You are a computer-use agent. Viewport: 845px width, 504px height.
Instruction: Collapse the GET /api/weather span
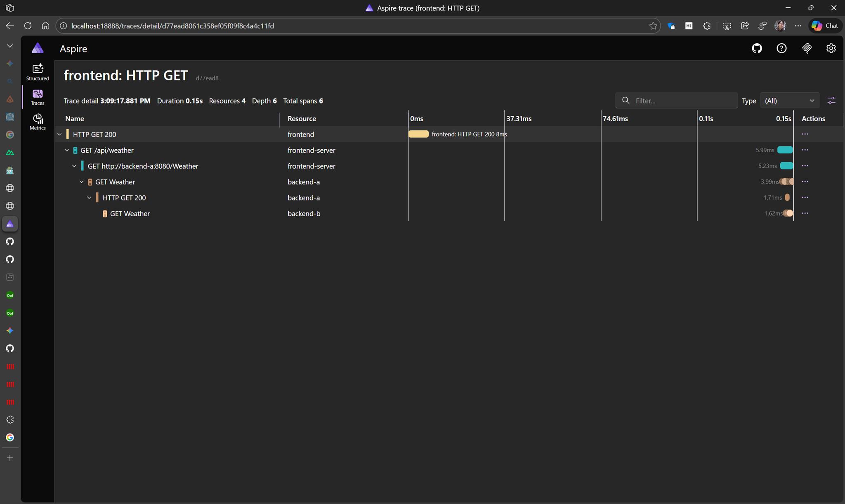point(67,151)
